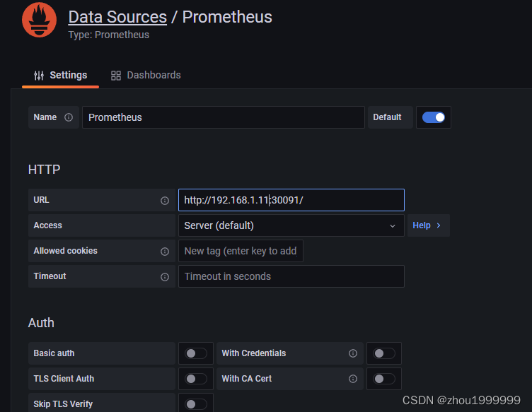Viewport: 532px width, 412px height.
Task: Click the info icon beside URL label
Action: [165, 201]
